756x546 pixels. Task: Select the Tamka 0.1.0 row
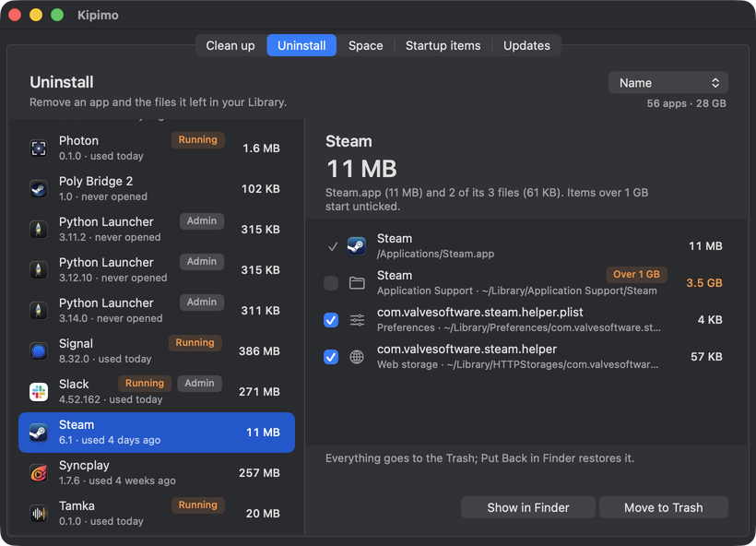click(x=157, y=513)
